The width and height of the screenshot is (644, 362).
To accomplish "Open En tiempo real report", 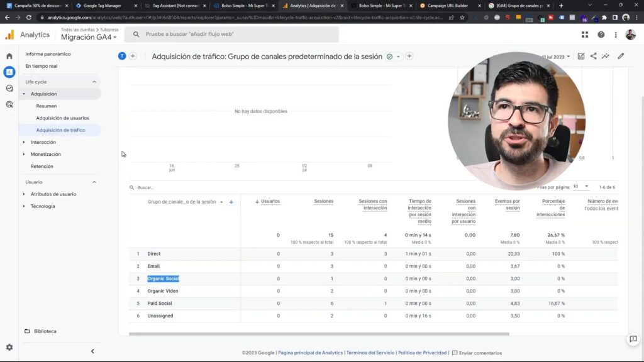I will [42, 66].
